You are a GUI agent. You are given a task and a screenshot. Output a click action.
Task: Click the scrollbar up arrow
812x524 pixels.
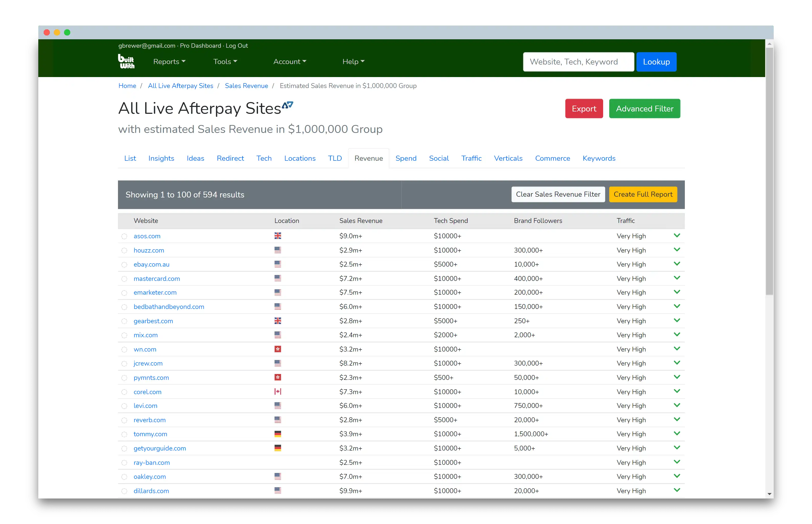tap(769, 44)
